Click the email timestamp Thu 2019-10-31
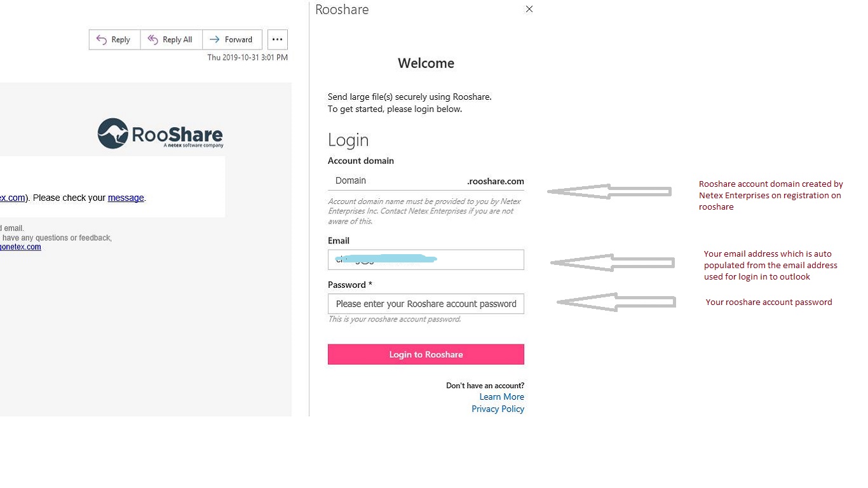The width and height of the screenshot is (868, 488). 247,57
